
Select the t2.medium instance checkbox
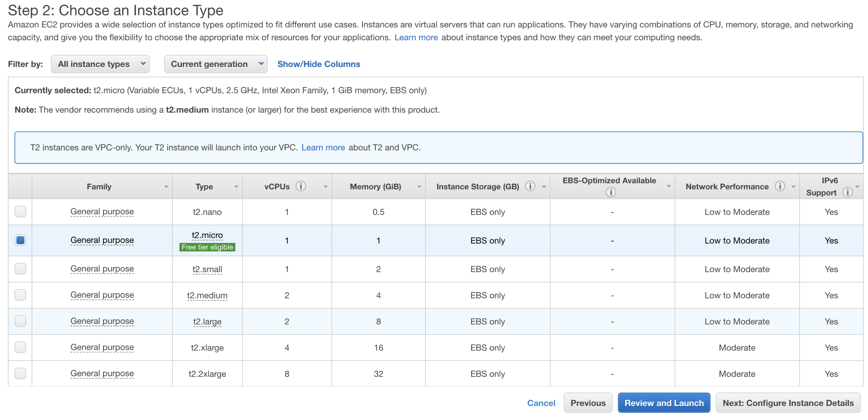pos(20,295)
